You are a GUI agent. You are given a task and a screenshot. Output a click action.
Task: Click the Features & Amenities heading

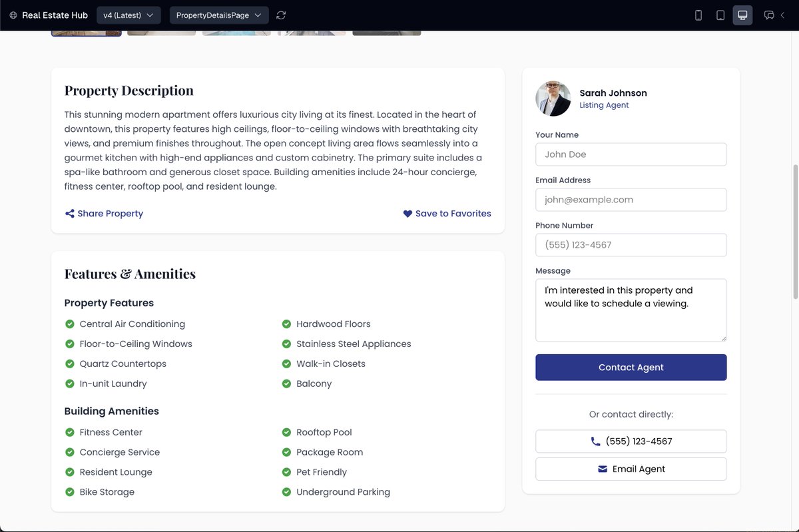[130, 274]
